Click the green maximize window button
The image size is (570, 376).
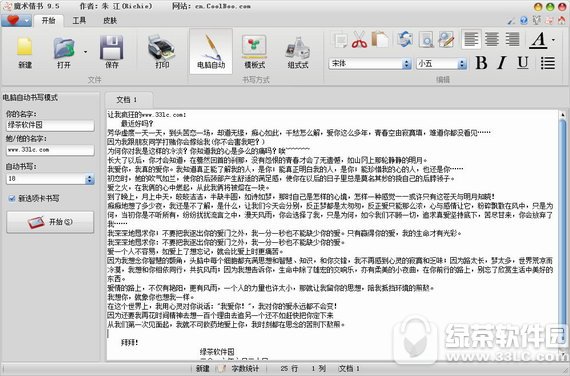click(550, 7)
